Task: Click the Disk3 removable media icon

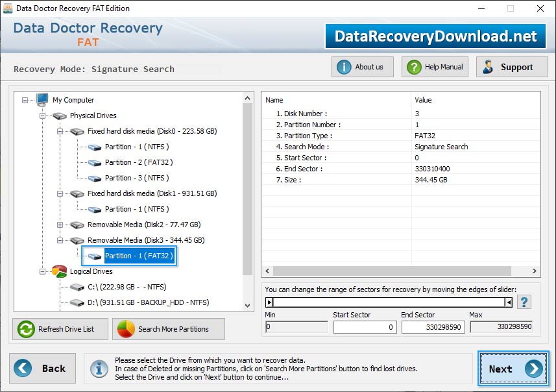Action: coord(77,241)
